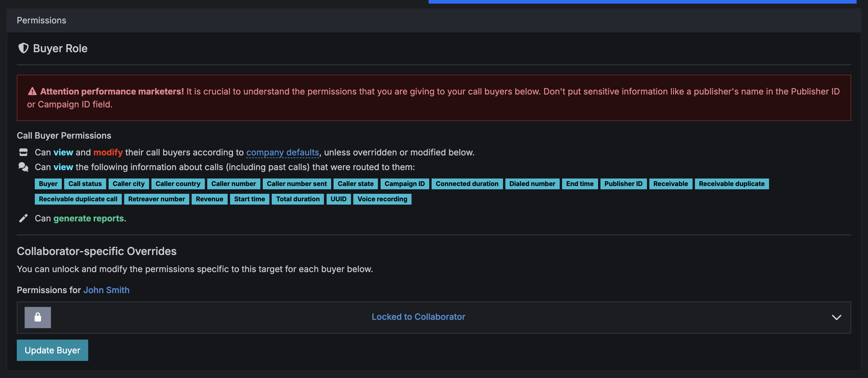Click the pencil icon beside generate reports
This screenshot has height=378, width=868.
point(23,218)
